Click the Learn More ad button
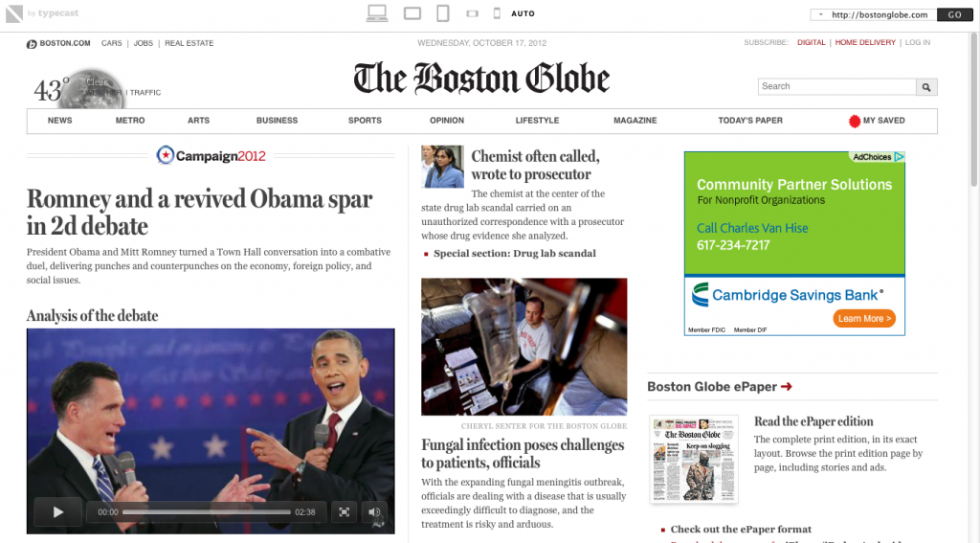The height and width of the screenshot is (543, 980). (x=864, y=318)
